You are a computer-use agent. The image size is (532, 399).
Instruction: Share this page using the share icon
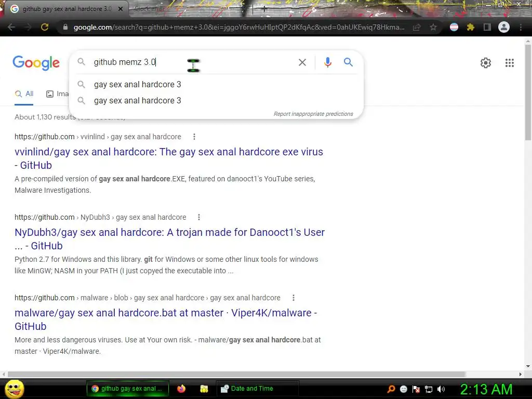click(417, 27)
